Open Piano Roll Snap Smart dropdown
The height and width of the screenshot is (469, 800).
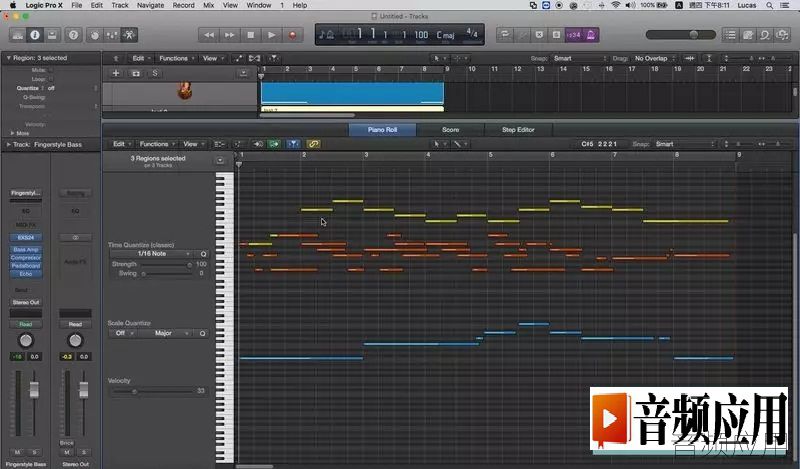click(684, 144)
